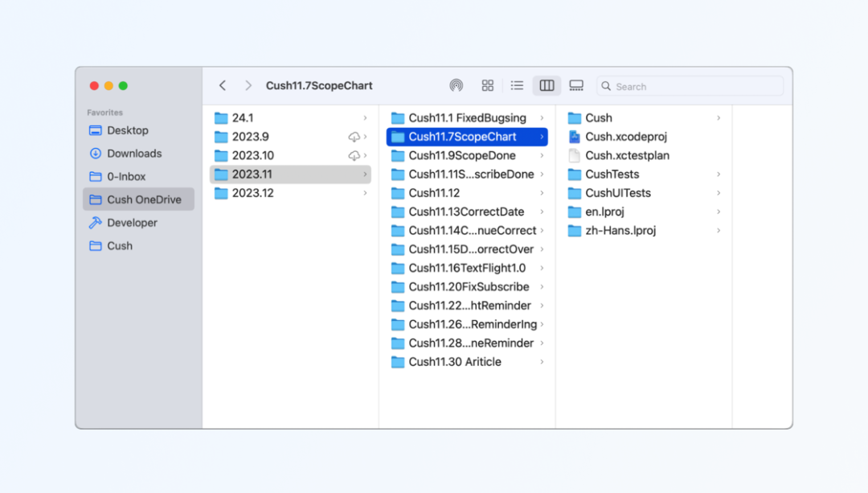This screenshot has width=868, height=493.
Task: Expand Cush11.30 Ariticle chevron
Action: click(542, 362)
